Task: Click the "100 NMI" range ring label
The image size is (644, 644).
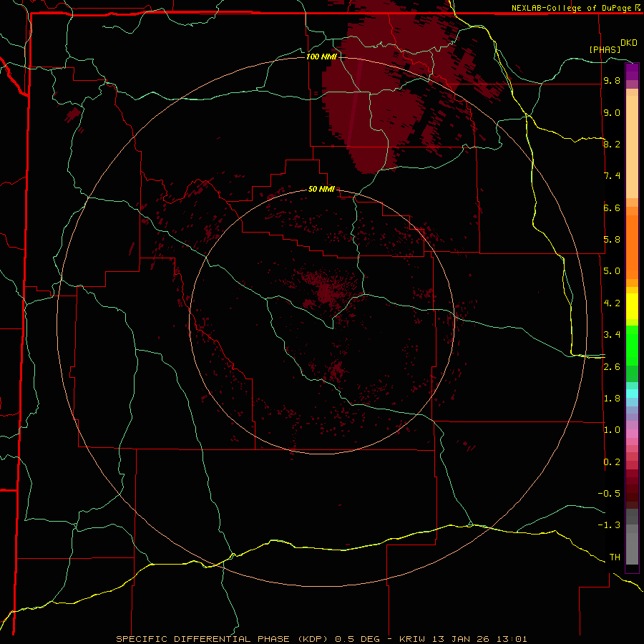Action: (321, 57)
